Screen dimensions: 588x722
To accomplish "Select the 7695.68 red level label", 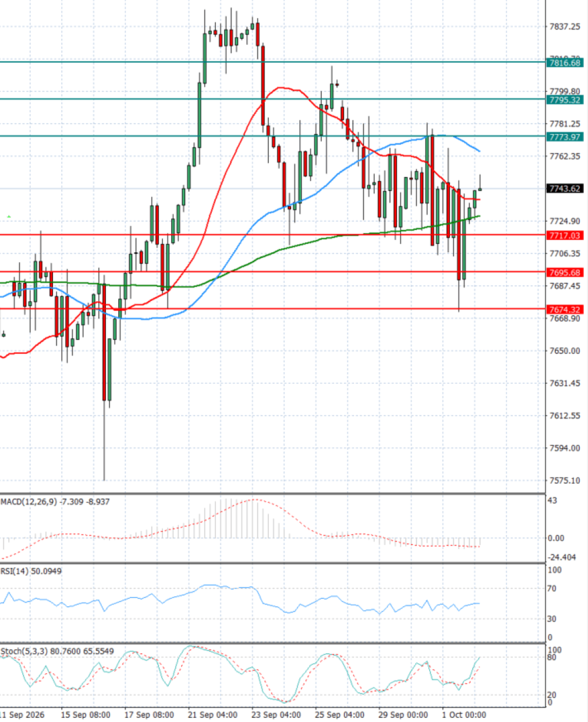I will pyautogui.click(x=564, y=272).
